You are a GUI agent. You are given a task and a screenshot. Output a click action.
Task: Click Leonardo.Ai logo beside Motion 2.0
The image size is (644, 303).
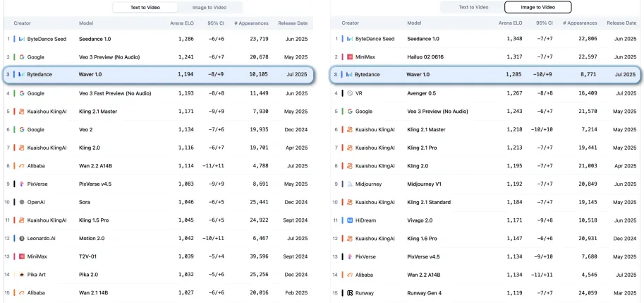(22, 238)
